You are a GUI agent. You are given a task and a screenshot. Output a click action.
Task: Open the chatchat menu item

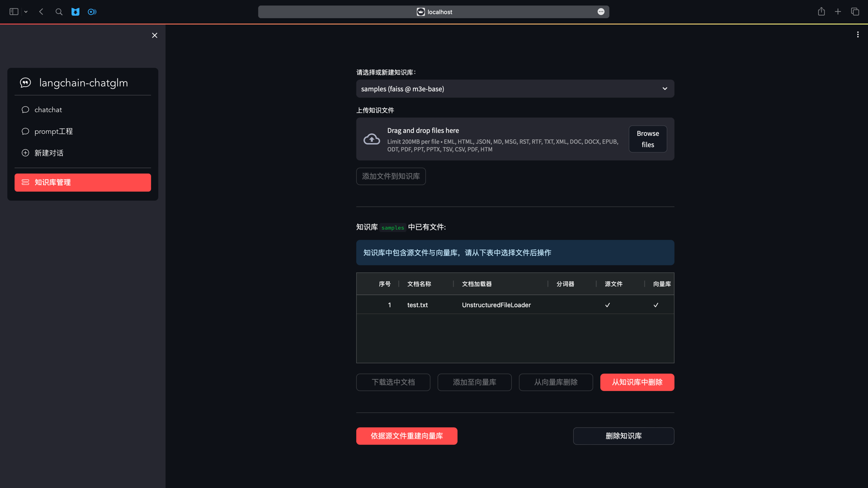(48, 110)
